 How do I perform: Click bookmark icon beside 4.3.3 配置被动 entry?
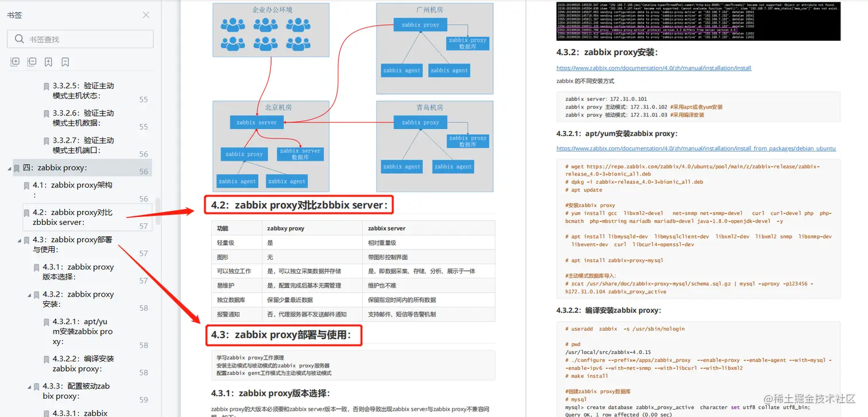point(37,387)
